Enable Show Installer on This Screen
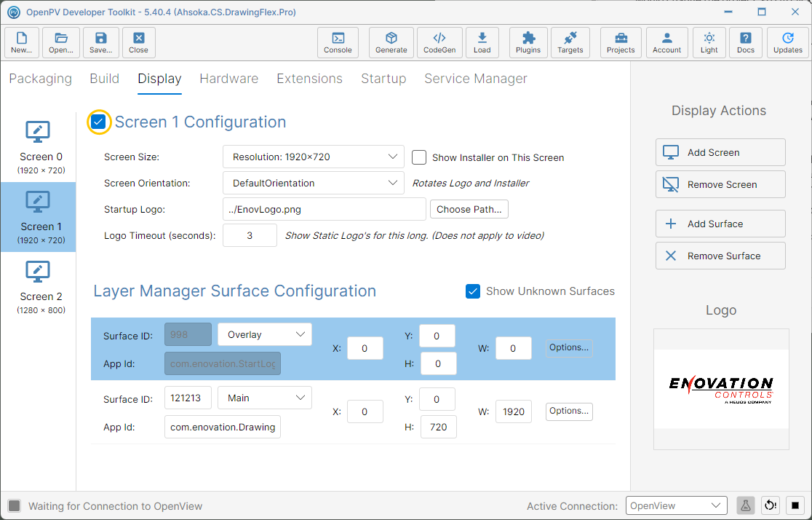812x520 pixels. 419,157
